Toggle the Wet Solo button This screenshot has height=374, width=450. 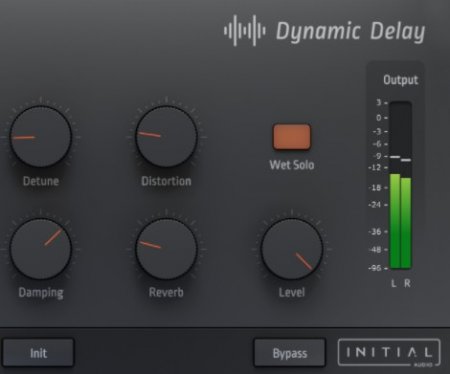292,137
